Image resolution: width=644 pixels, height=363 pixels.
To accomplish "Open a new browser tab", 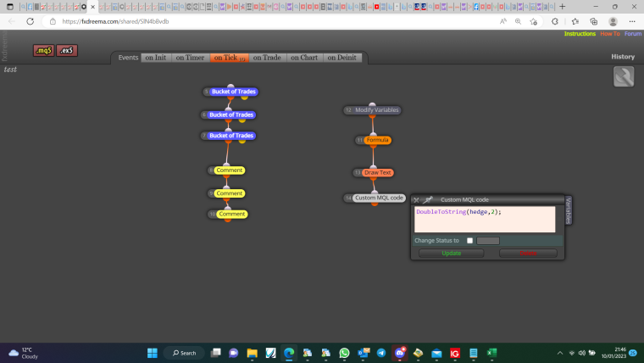I will tap(563, 7).
